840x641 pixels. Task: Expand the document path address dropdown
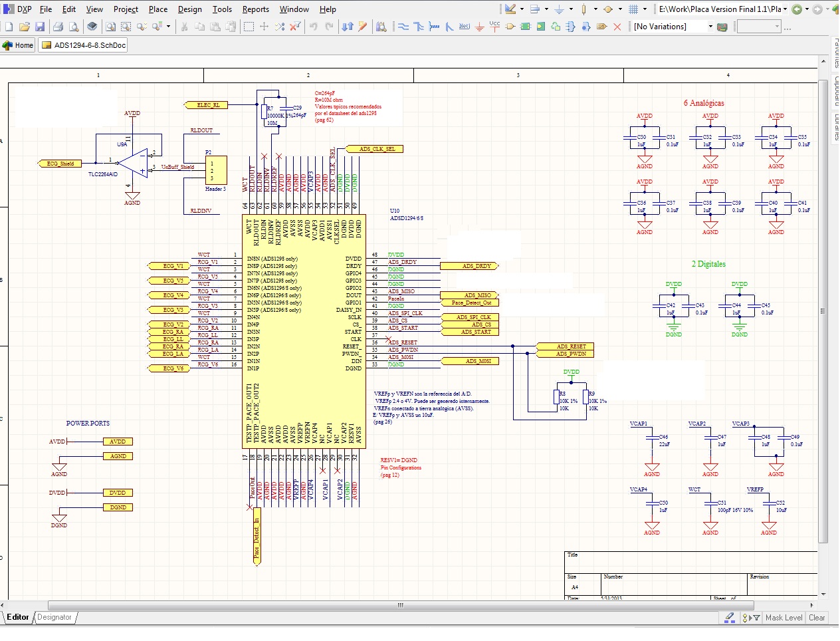pos(785,9)
